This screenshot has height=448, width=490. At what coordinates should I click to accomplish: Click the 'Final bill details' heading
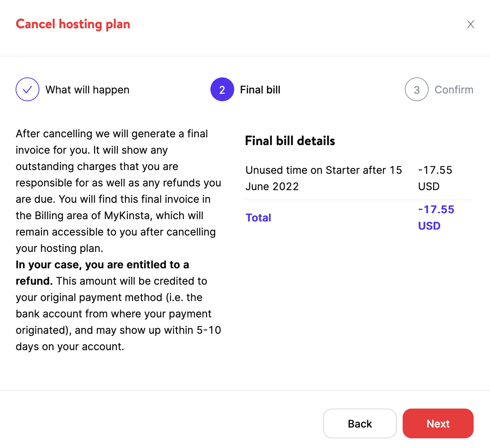point(290,141)
